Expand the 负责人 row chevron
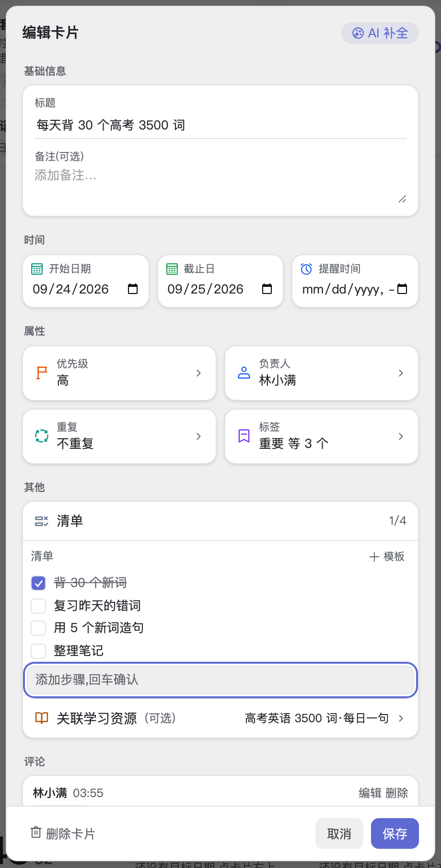441x868 pixels. pos(401,373)
